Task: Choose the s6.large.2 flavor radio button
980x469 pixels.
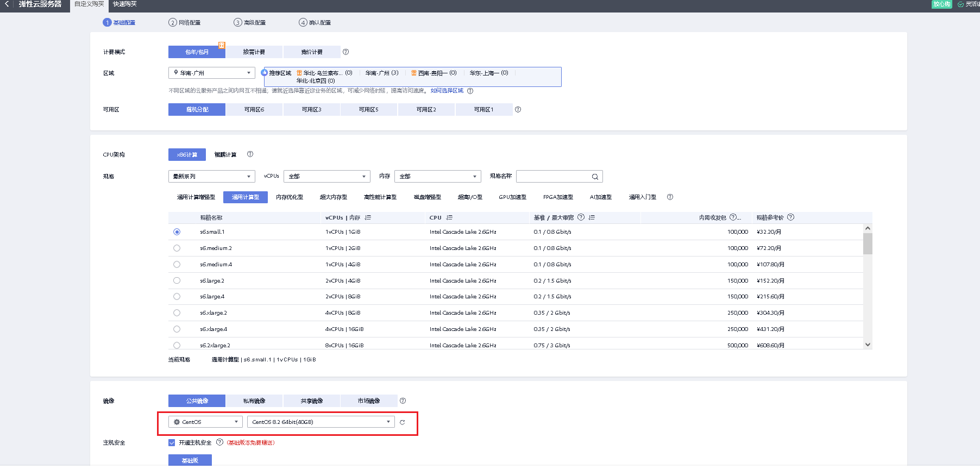Action: 177,281
